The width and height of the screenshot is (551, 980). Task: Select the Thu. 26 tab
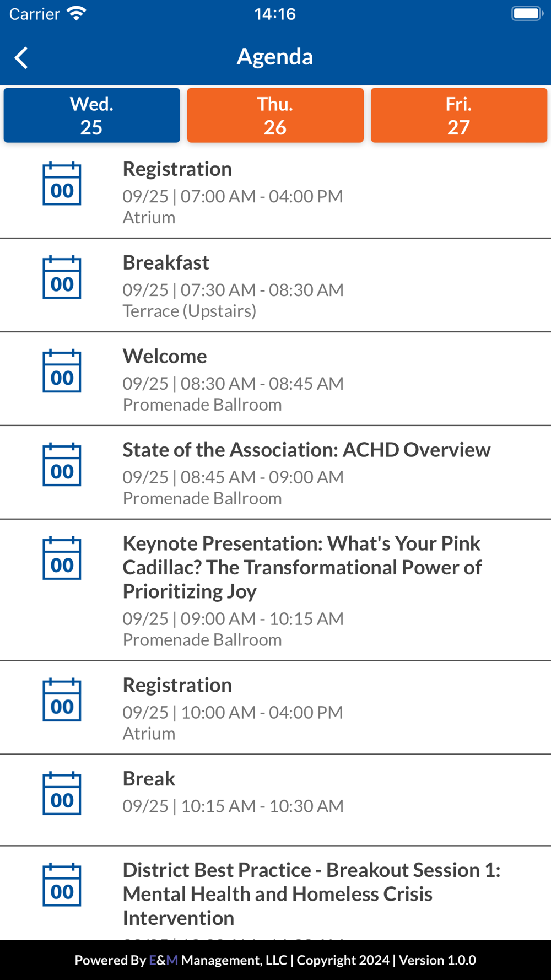coord(275,115)
